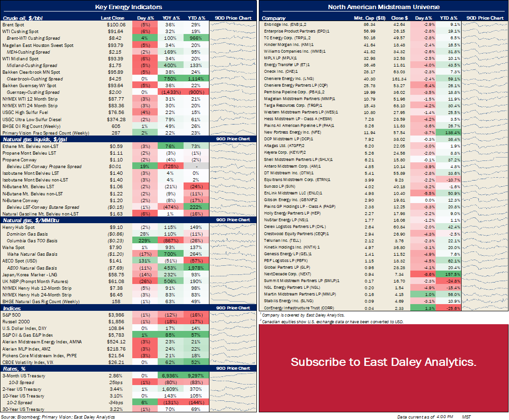Select the Indices section header

[12, 308]
